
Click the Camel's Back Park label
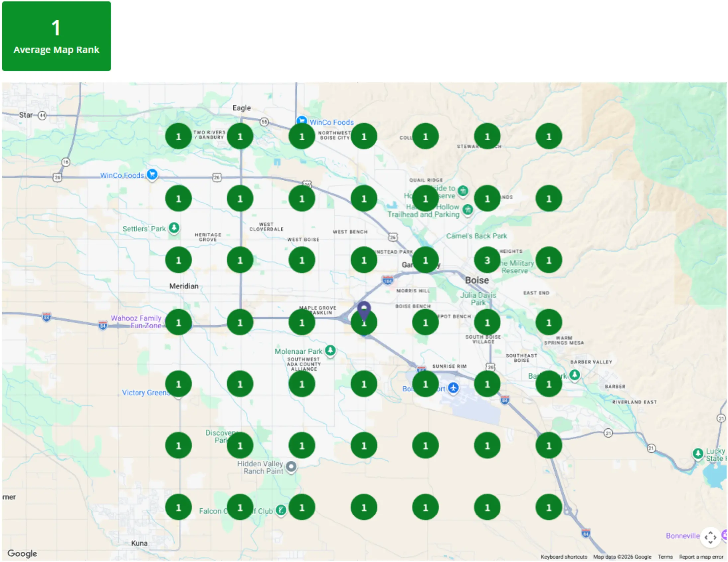click(477, 236)
